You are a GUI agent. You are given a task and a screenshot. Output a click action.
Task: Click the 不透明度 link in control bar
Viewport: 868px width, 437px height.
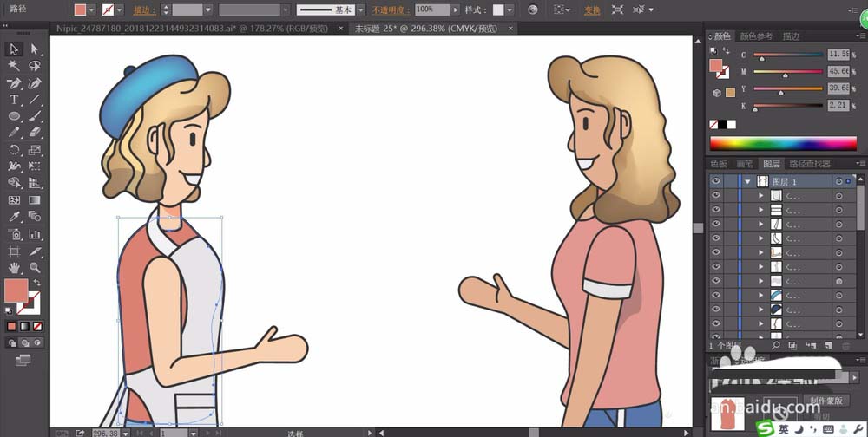391,10
